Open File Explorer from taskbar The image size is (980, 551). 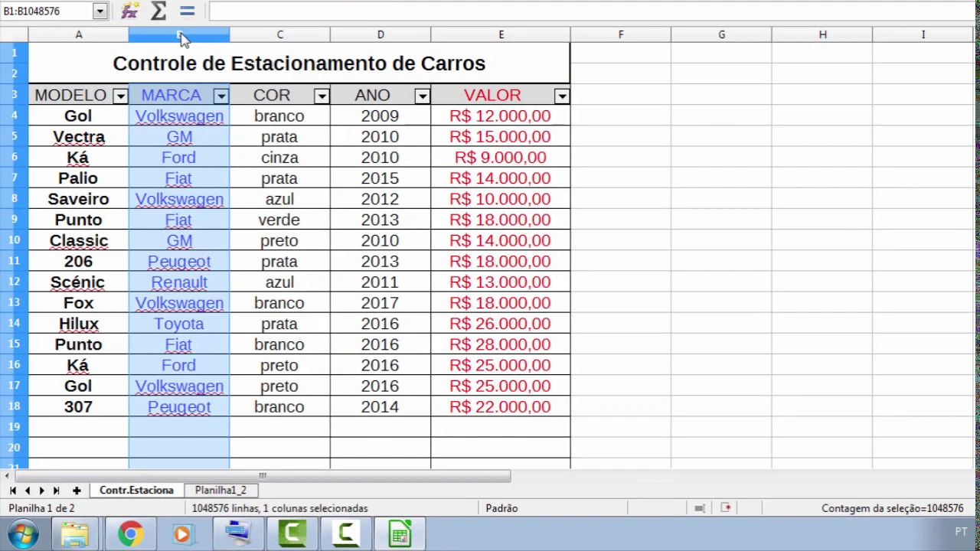[74, 533]
